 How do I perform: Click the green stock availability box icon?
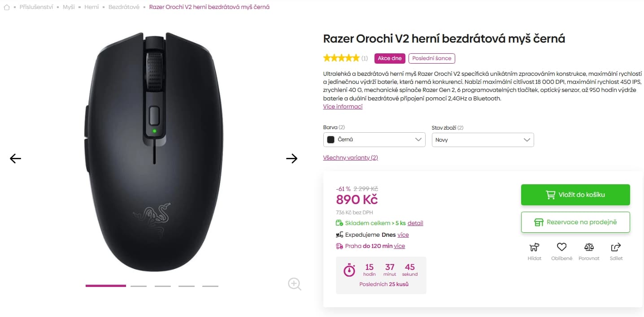point(340,223)
